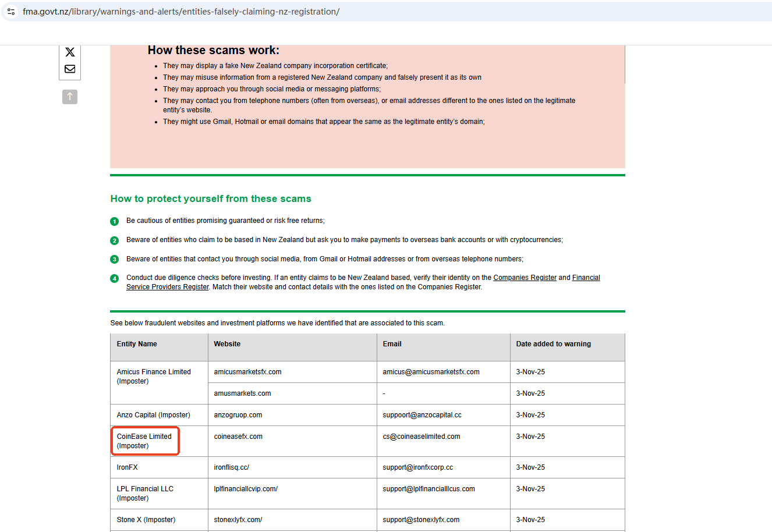
Task: Click the heading "How to protect yourself from these scams"
Action: coord(211,199)
